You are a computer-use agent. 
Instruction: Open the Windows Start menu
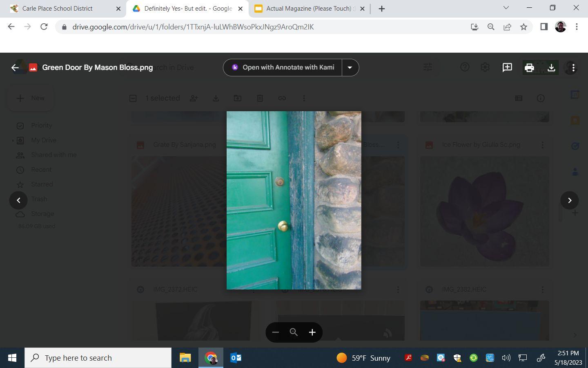click(x=12, y=358)
